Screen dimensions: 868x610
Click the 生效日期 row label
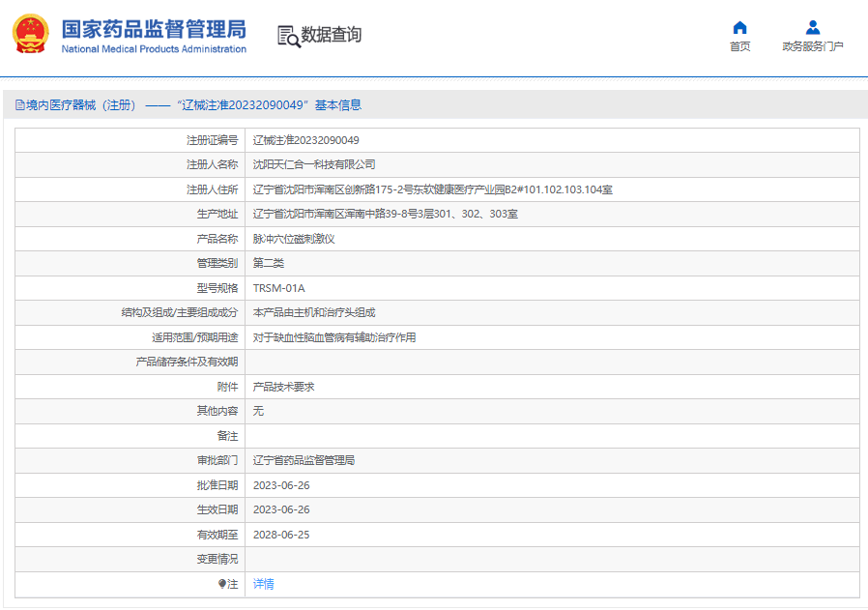[217, 509]
